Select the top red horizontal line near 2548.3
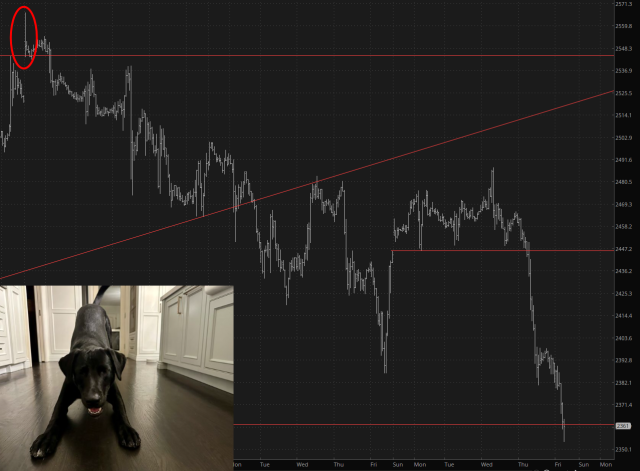 [x=307, y=56]
